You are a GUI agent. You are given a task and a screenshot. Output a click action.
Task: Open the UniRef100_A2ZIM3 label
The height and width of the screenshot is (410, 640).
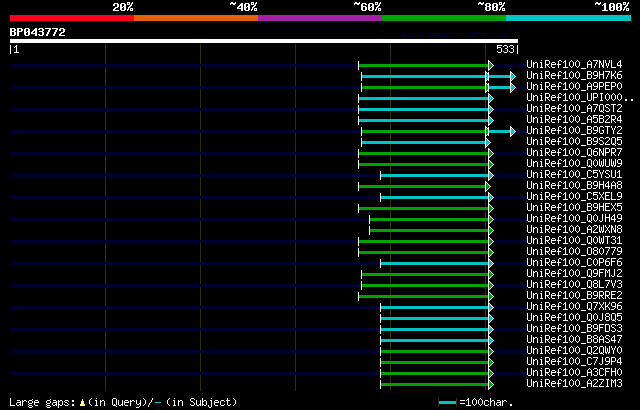[x=574, y=384]
